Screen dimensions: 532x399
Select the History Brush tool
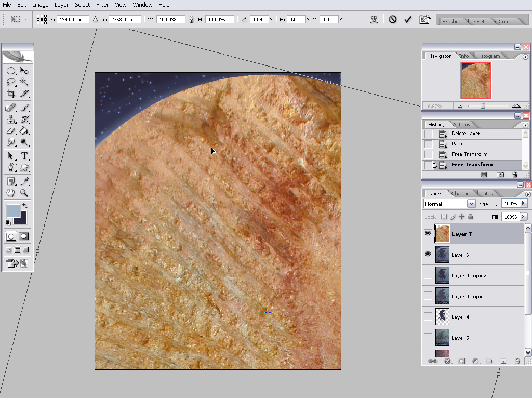24,119
